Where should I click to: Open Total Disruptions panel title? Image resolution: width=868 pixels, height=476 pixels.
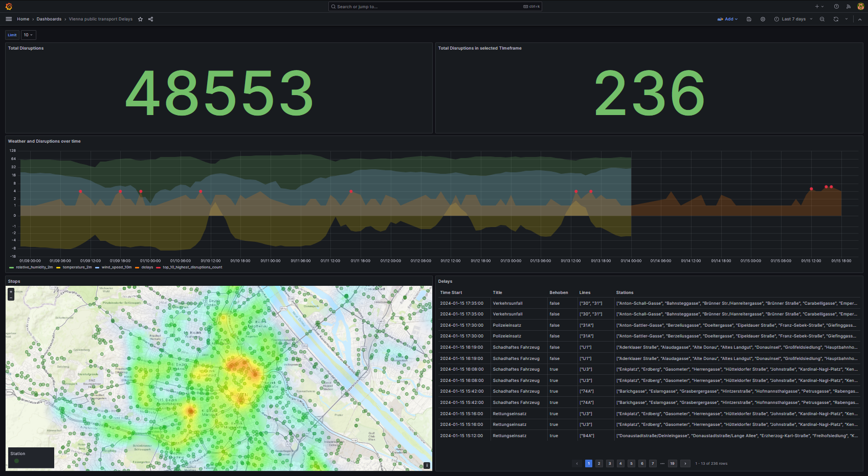[x=26, y=48]
